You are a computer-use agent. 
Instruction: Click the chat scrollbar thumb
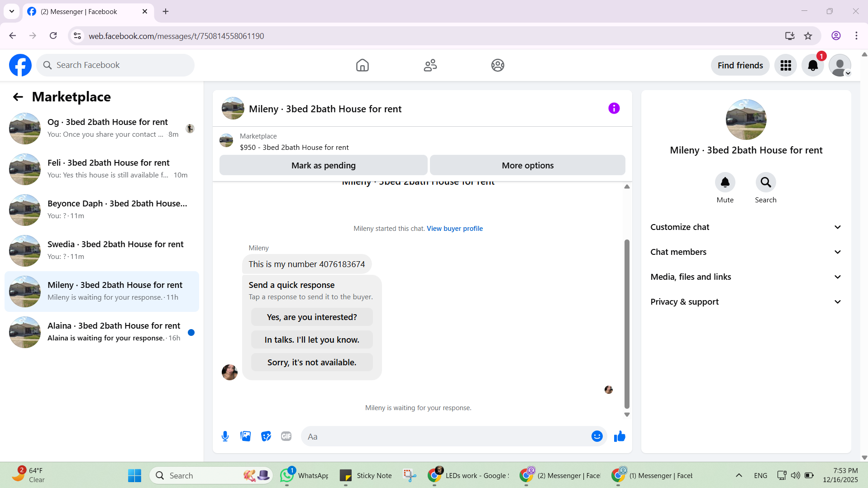point(627,324)
